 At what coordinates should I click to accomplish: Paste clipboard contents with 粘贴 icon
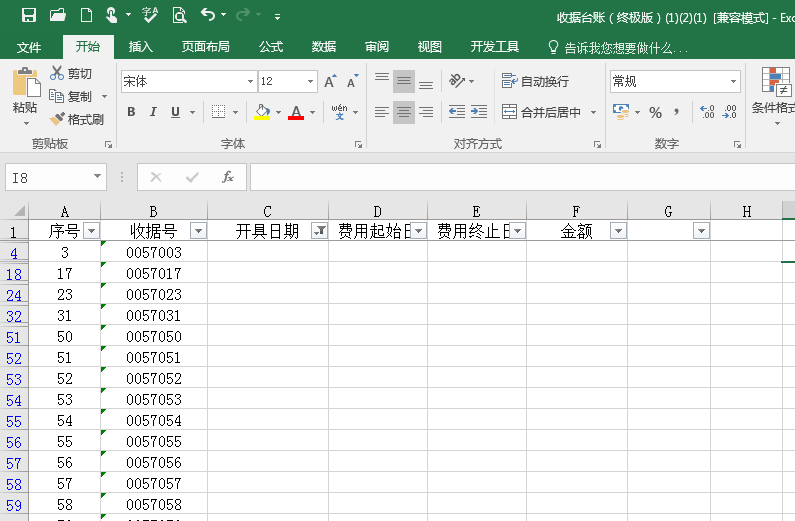point(26,83)
